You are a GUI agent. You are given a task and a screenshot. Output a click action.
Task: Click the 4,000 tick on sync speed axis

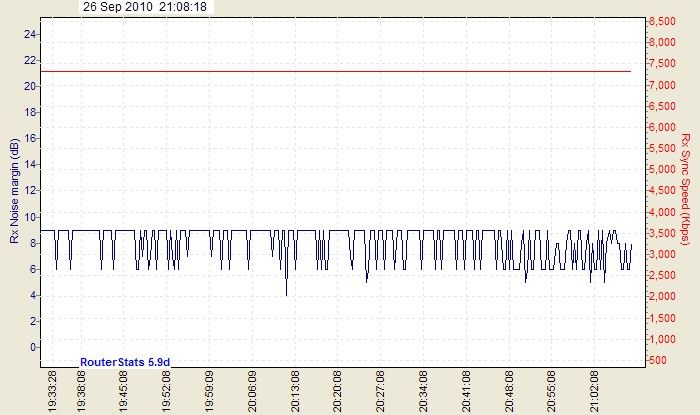coord(661,212)
